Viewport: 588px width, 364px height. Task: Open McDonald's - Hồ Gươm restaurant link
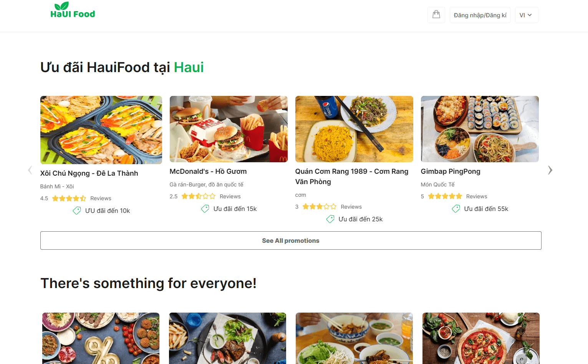[208, 171]
